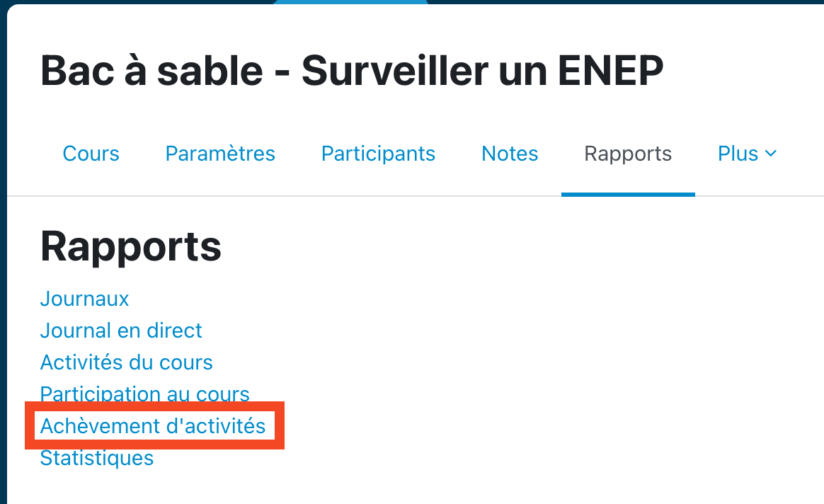Open the Journaux report link

click(84, 299)
